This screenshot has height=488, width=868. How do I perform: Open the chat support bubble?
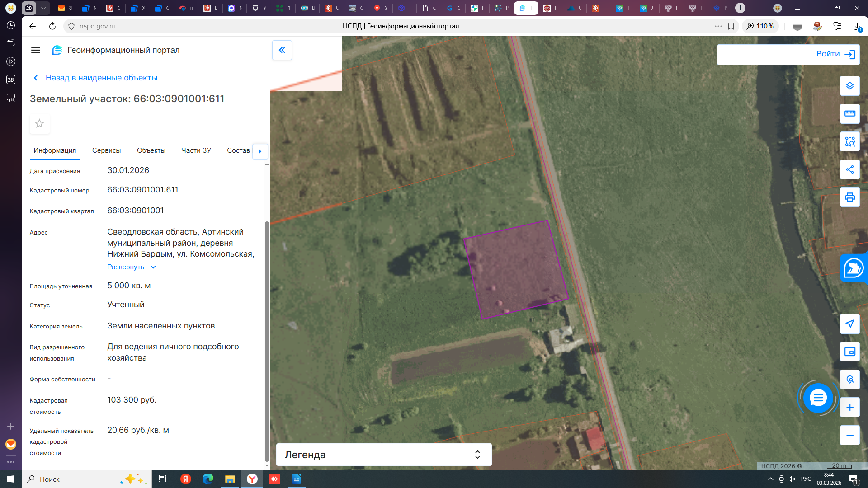[817, 398]
